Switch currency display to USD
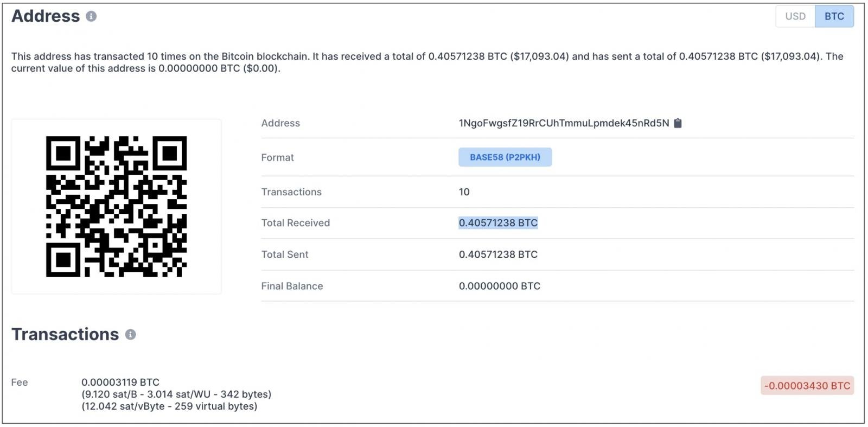 point(795,16)
